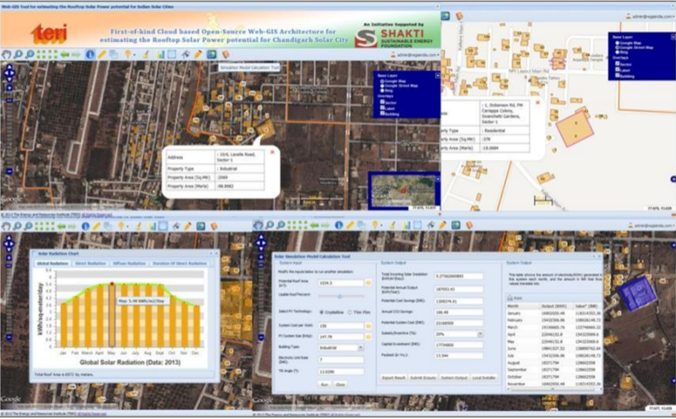Adjust the Usable Roof Percent slider

pos(340,297)
